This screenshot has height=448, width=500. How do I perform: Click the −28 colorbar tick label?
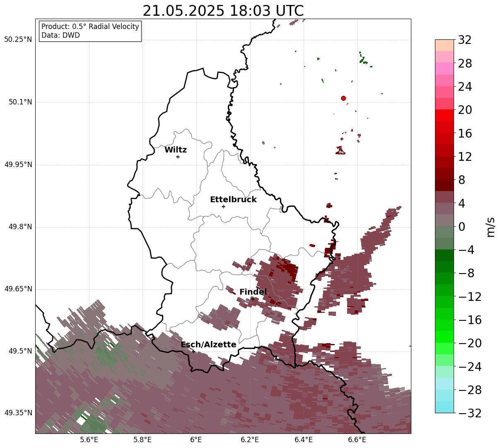pyautogui.click(x=470, y=390)
